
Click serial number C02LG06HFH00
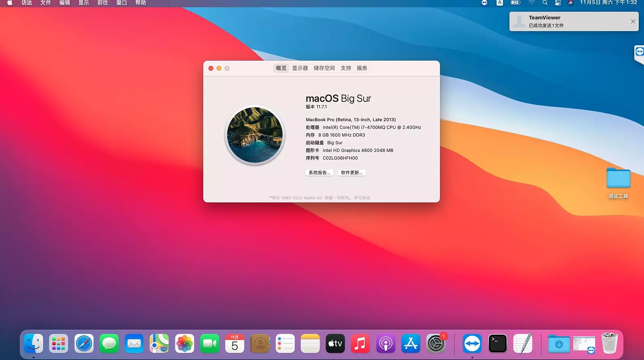click(x=340, y=158)
